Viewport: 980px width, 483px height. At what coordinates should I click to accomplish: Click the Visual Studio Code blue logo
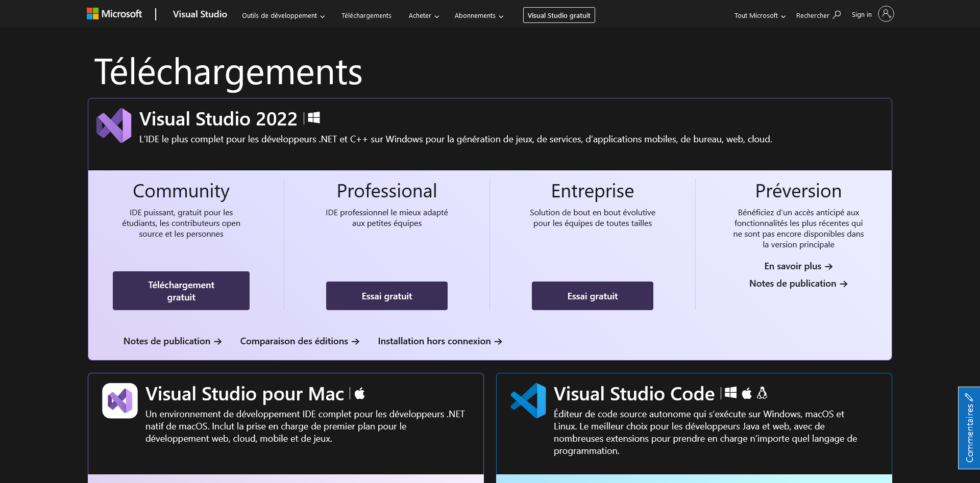tap(528, 401)
